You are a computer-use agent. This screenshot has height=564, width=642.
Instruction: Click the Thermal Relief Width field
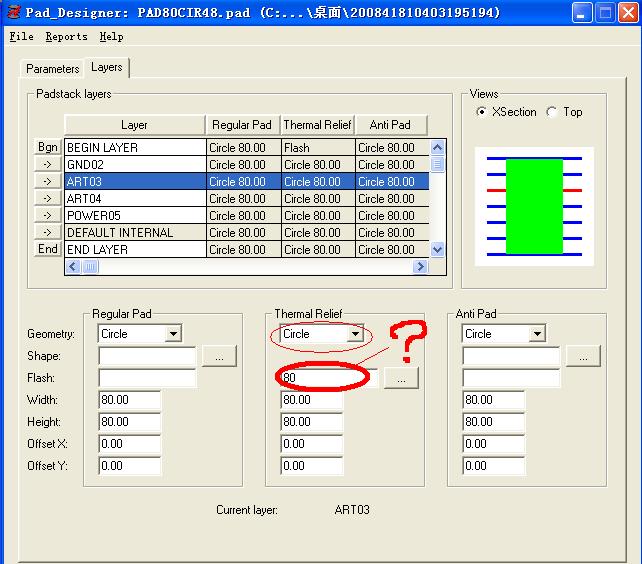click(x=312, y=400)
